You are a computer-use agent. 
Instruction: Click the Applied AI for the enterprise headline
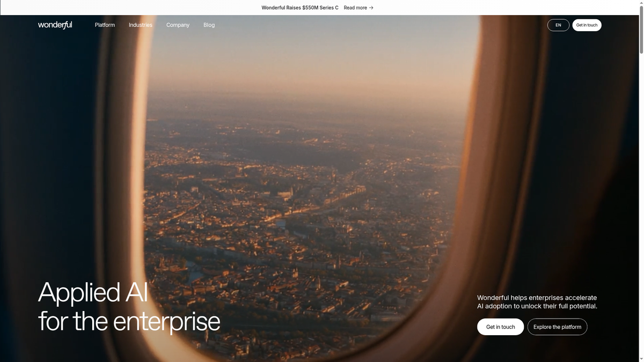(x=129, y=306)
